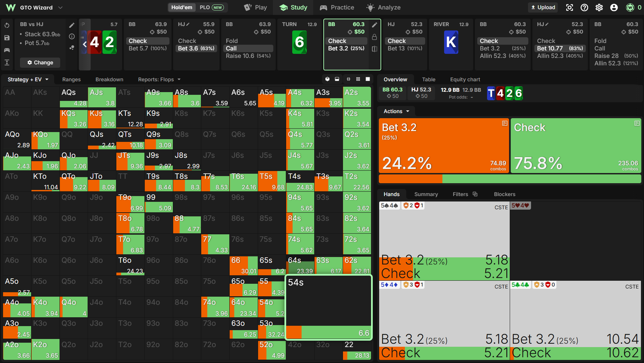Select Check in the selected BB 60.3 card
This screenshot has width=644, height=363.
347,41
